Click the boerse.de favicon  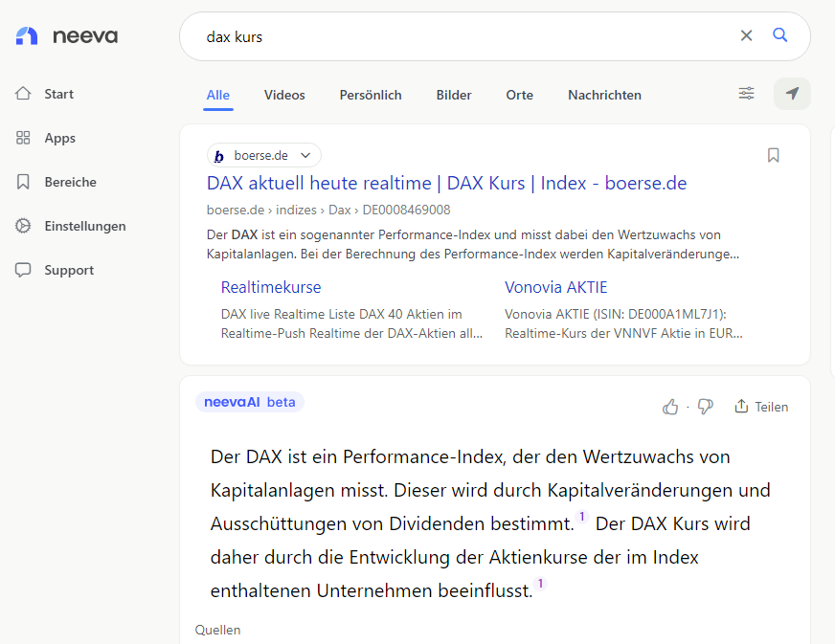[x=219, y=156]
